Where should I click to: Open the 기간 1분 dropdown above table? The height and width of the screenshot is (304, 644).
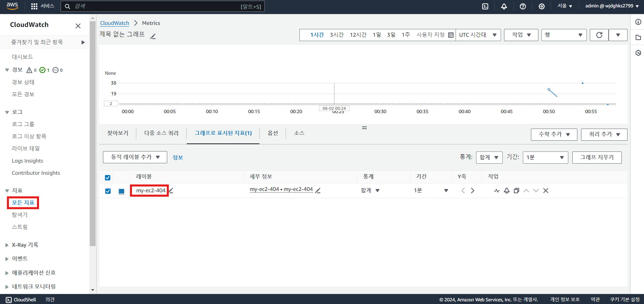545,157
